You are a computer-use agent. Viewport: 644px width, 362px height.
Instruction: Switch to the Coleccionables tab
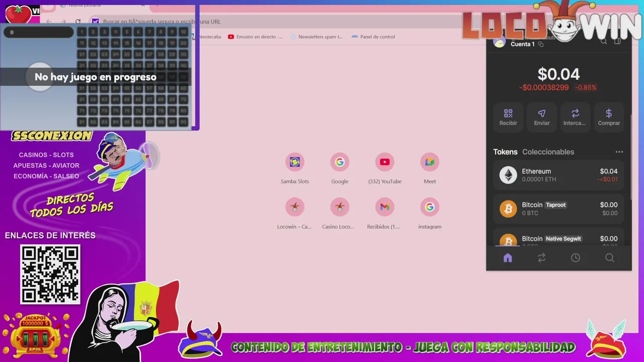(x=548, y=152)
